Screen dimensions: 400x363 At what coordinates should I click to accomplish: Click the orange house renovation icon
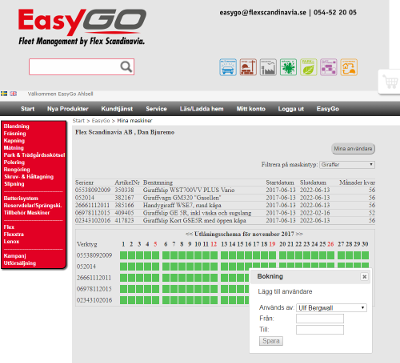(349, 67)
